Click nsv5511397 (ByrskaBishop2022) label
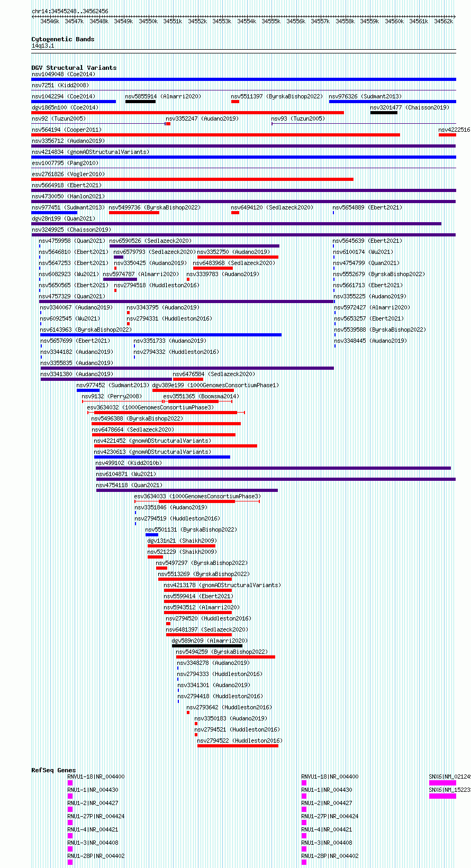Image resolution: width=471 pixels, height=868 pixels. [x=277, y=96]
